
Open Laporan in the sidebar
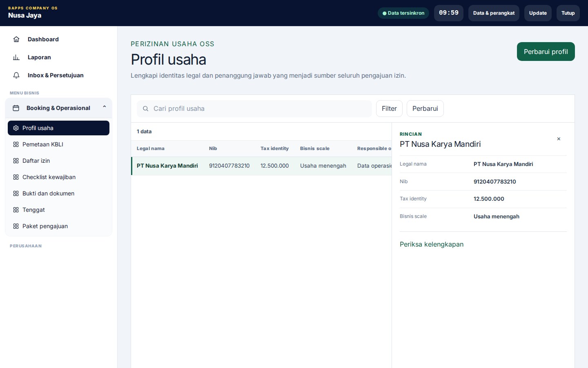[x=58, y=57]
